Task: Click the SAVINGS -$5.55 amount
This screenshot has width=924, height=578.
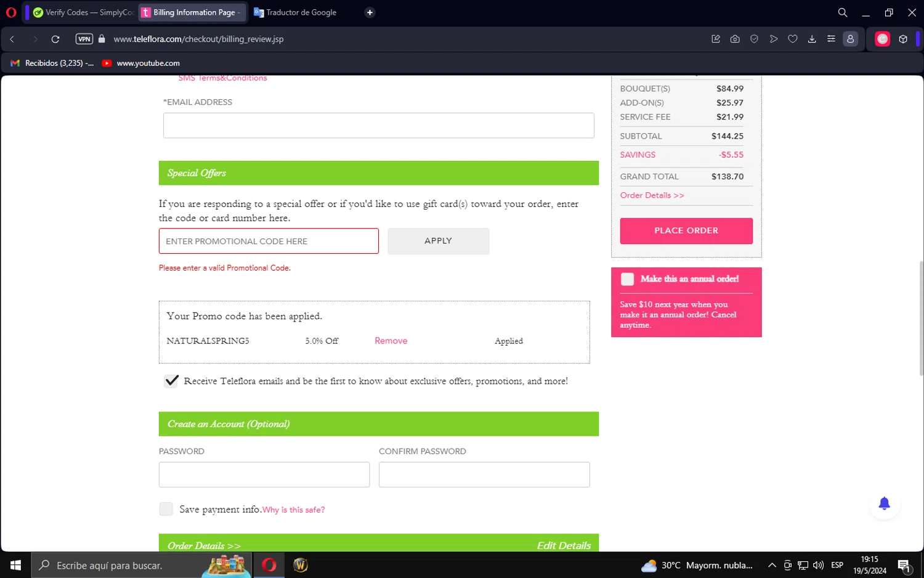Action: [731, 155]
